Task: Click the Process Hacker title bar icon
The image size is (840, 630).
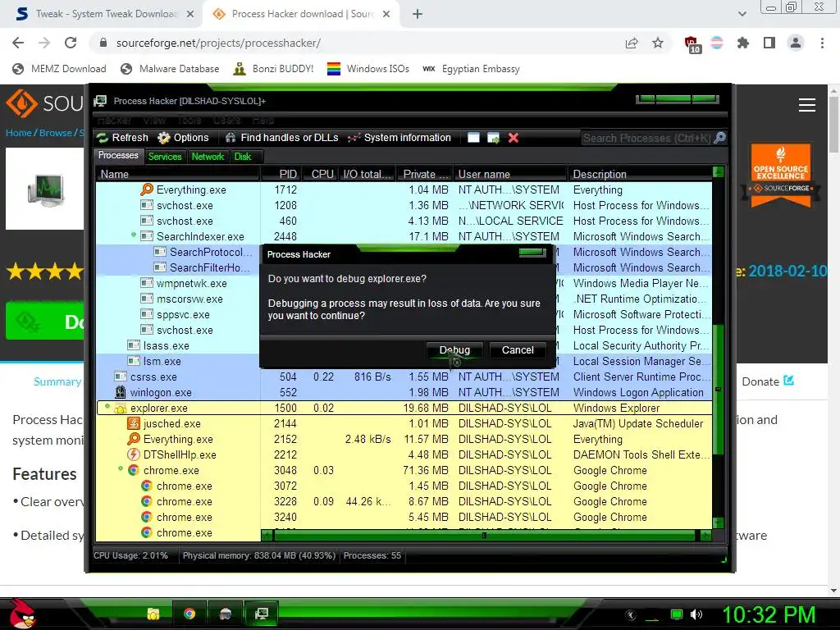Action: point(100,101)
